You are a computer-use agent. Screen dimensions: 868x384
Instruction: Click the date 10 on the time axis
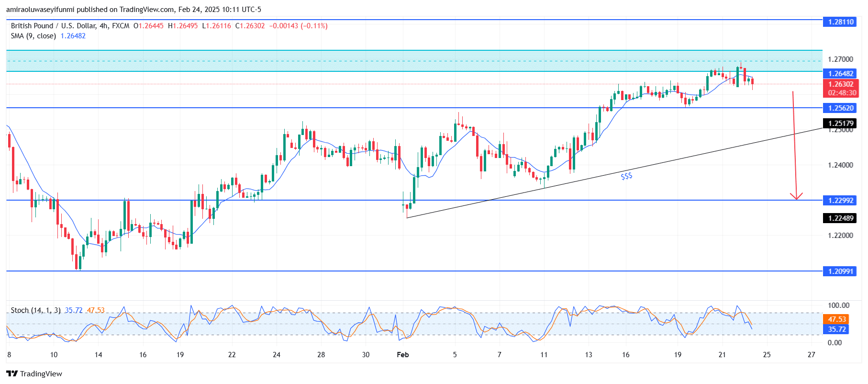pos(54,355)
